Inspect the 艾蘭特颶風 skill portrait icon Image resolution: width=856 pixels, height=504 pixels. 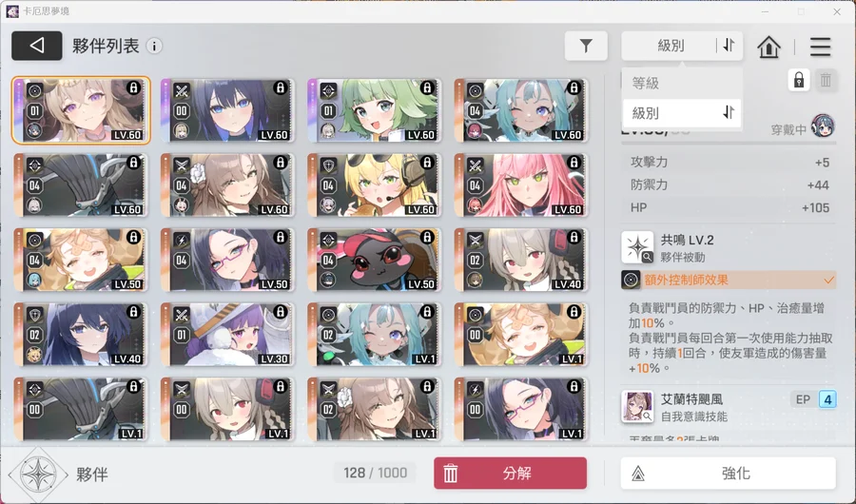[x=637, y=406]
